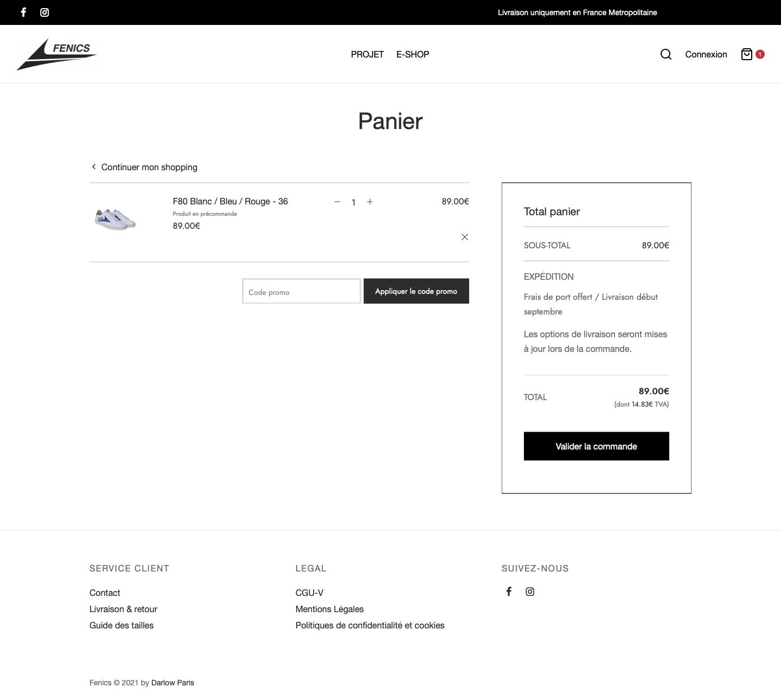Visit Darlow Paris credit link
The width and height of the screenshot is (781, 700).
(x=172, y=683)
